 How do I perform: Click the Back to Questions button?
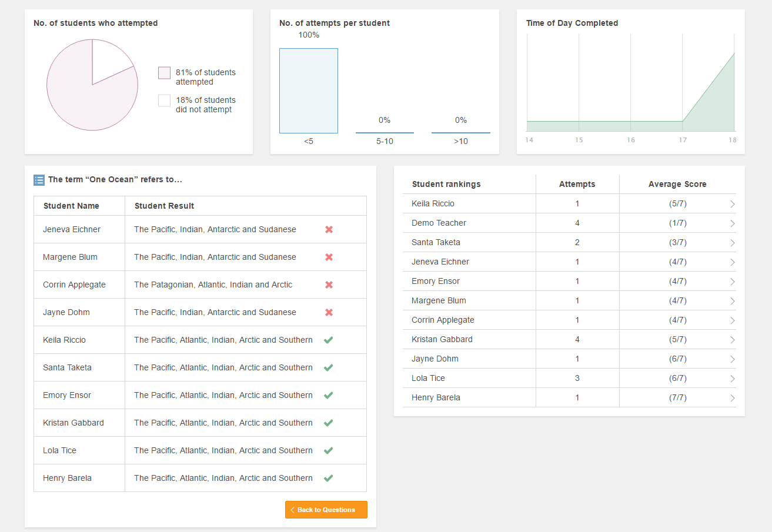(x=326, y=509)
